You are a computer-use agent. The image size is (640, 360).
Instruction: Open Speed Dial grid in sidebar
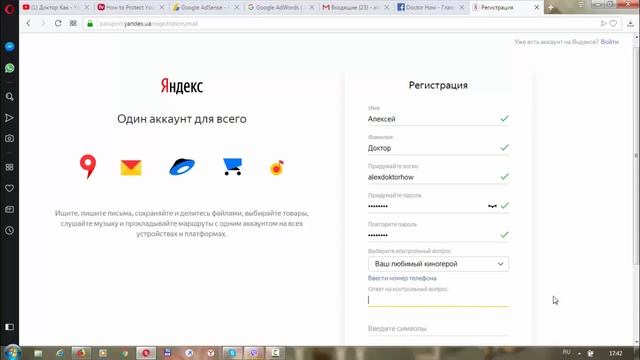pyautogui.click(x=9, y=167)
